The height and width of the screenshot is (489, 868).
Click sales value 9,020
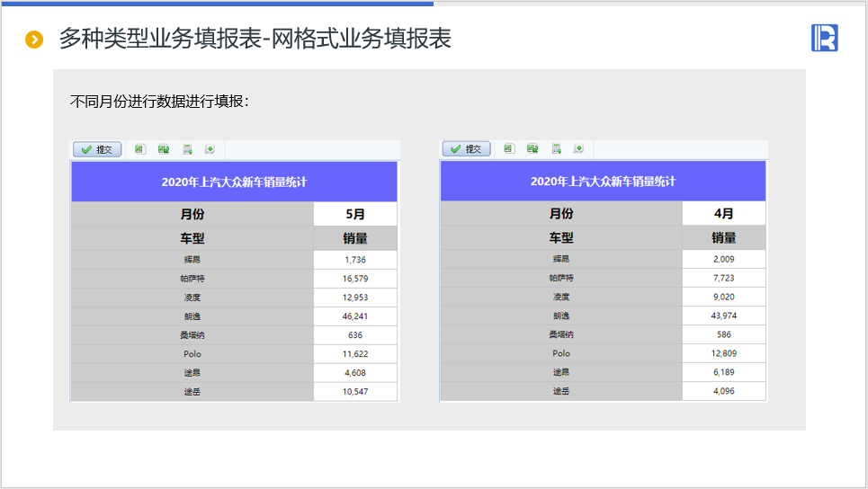[724, 297]
